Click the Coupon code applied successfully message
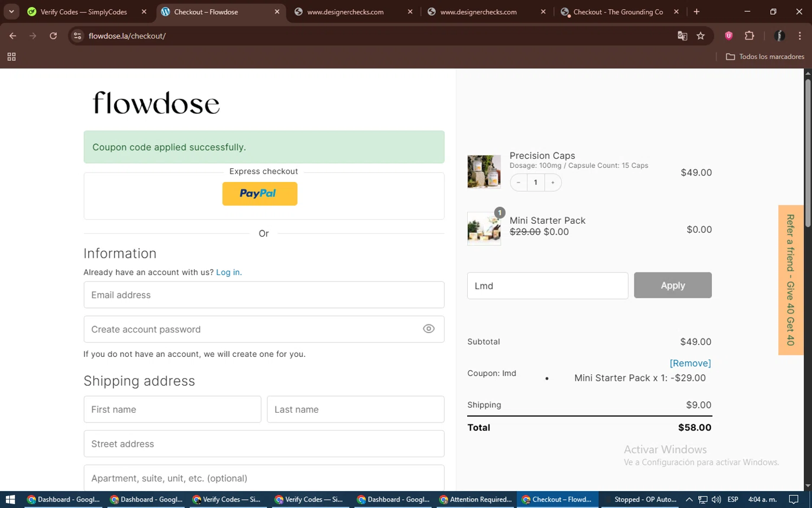The width and height of the screenshot is (812, 508). (264, 147)
